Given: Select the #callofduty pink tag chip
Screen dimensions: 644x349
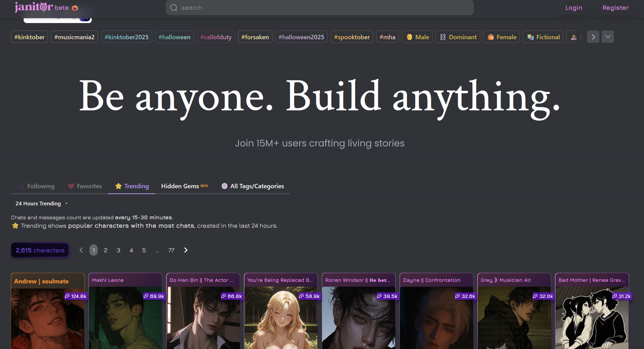Looking at the screenshot, I should (x=216, y=37).
